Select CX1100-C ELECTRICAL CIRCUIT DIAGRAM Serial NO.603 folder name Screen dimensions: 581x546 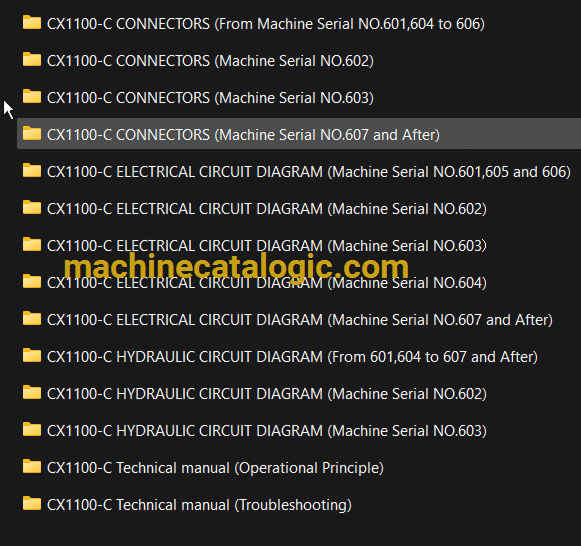click(267, 246)
